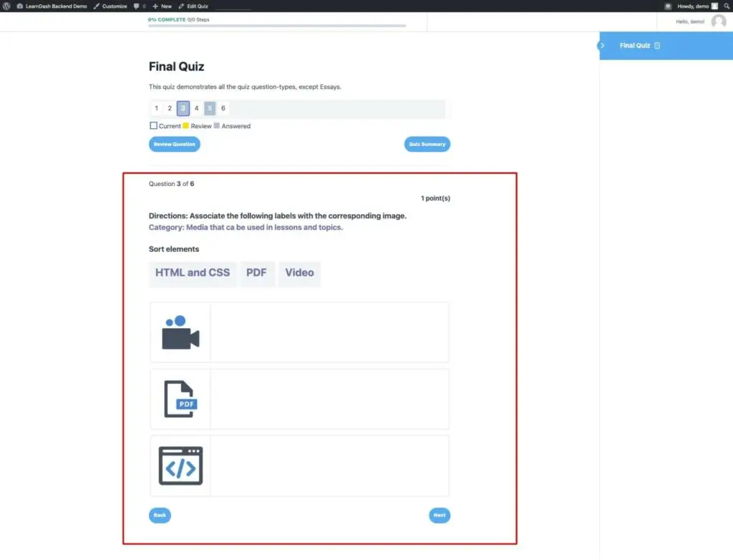This screenshot has width=733, height=560.
Task: Click the search magnifier icon
Action: tap(727, 6)
